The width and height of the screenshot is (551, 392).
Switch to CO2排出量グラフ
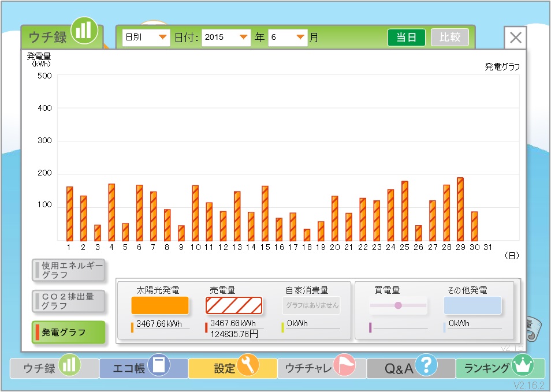pyautogui.click(x=69, y=301)
